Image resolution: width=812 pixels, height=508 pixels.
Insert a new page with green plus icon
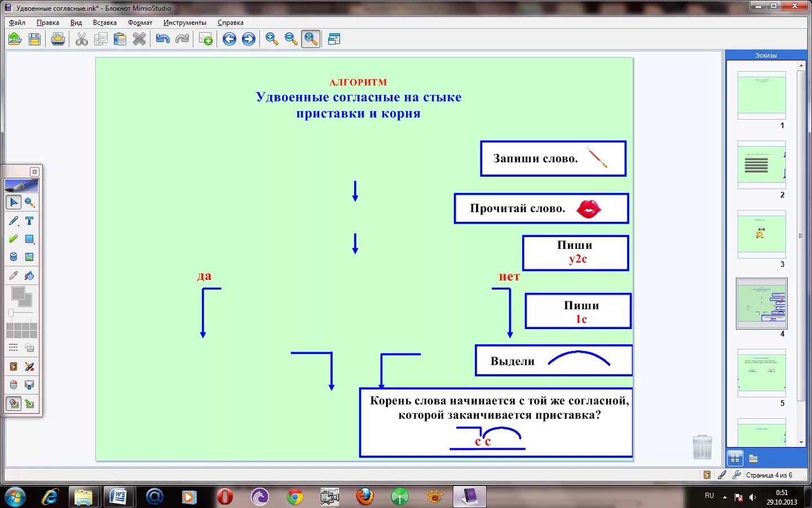[206, 39]
